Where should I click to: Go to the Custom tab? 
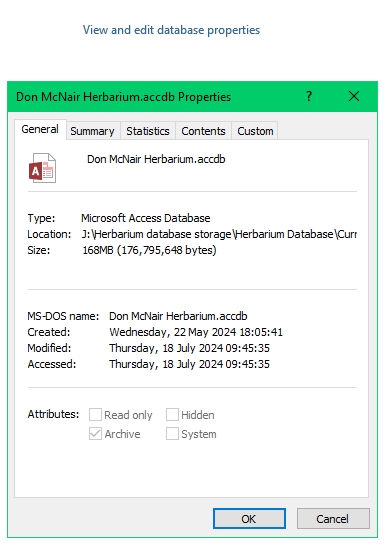[255, 131]
